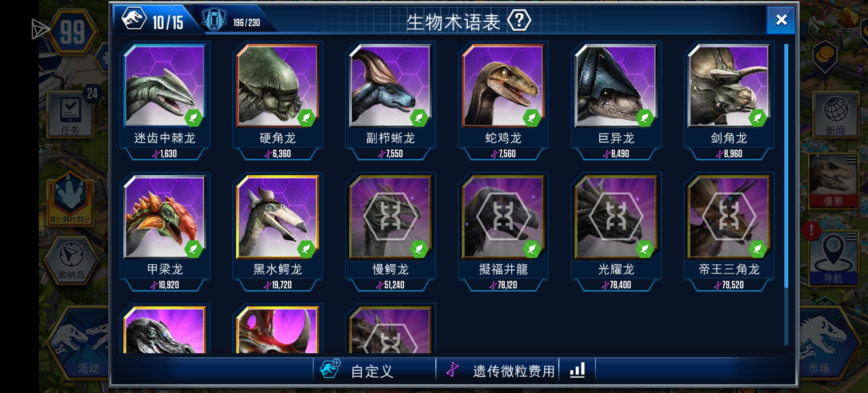The width and height of the screenshot is (868, 393).
Task: Click the 任务 missions icon
Action: pos(70,115)
